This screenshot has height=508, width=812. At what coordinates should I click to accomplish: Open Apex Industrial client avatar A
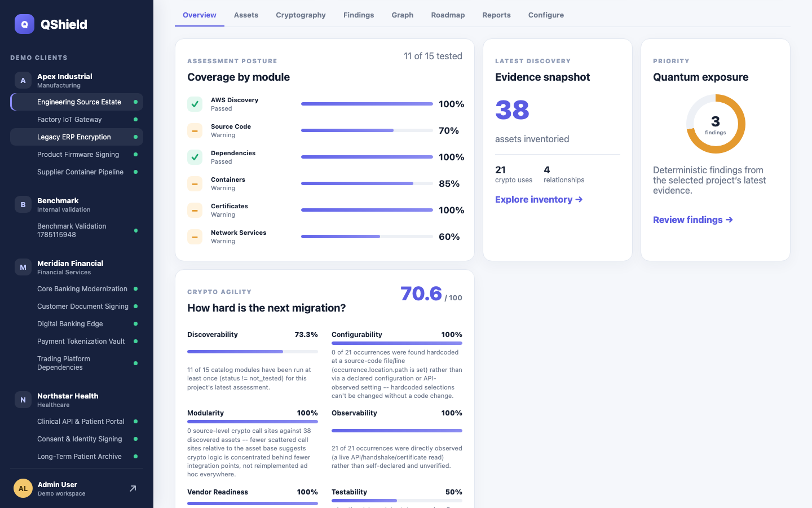(x=23, y=80)
